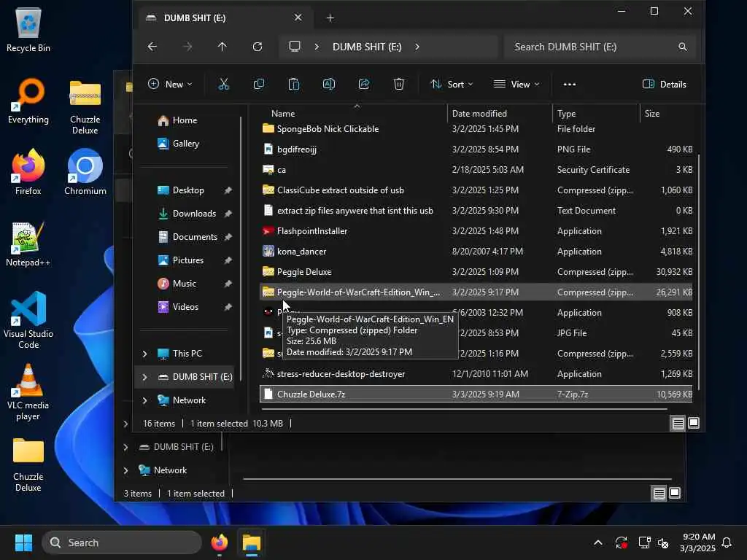Back window: toggle thumbnails view icon

click(x=675, y=494)
